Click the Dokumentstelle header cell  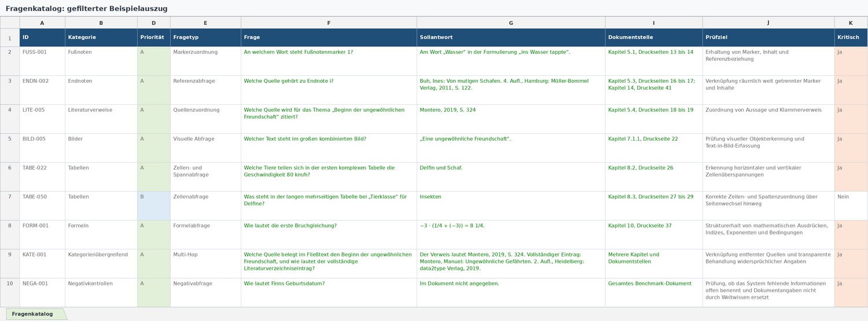pyautogui.click(x=654, y=38)
